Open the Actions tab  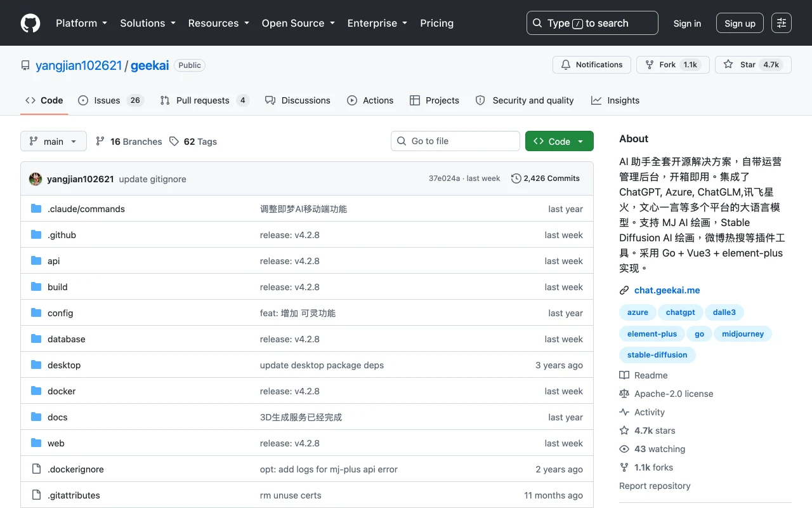370,100
